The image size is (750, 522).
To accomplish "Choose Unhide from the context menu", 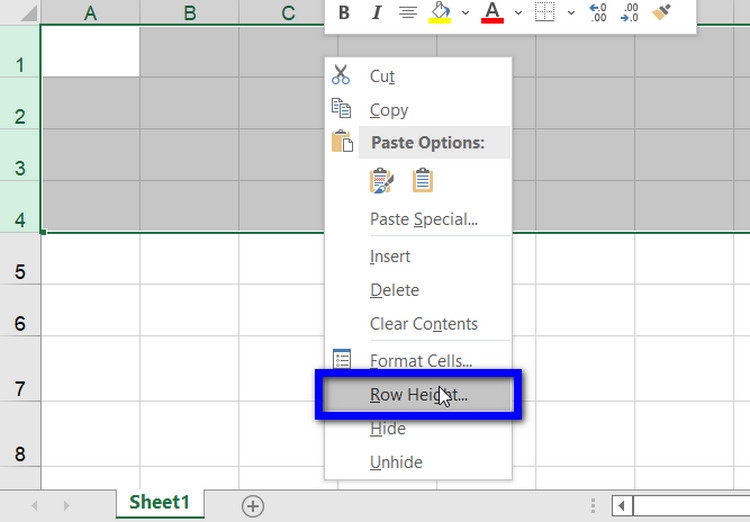I will coord(418,462).
